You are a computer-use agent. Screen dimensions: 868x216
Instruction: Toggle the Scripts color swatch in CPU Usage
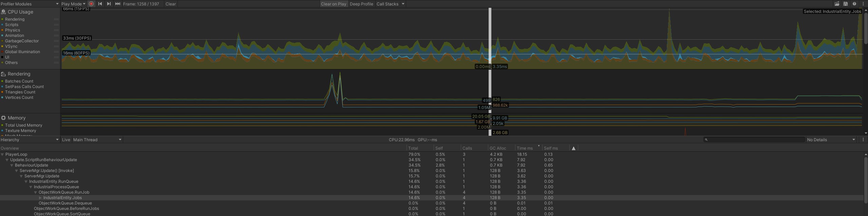pos(2,25)
